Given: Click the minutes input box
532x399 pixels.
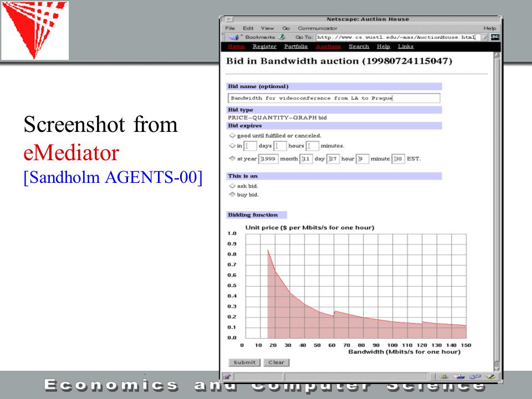Looking at the screenshot, I should click(313, 146).
